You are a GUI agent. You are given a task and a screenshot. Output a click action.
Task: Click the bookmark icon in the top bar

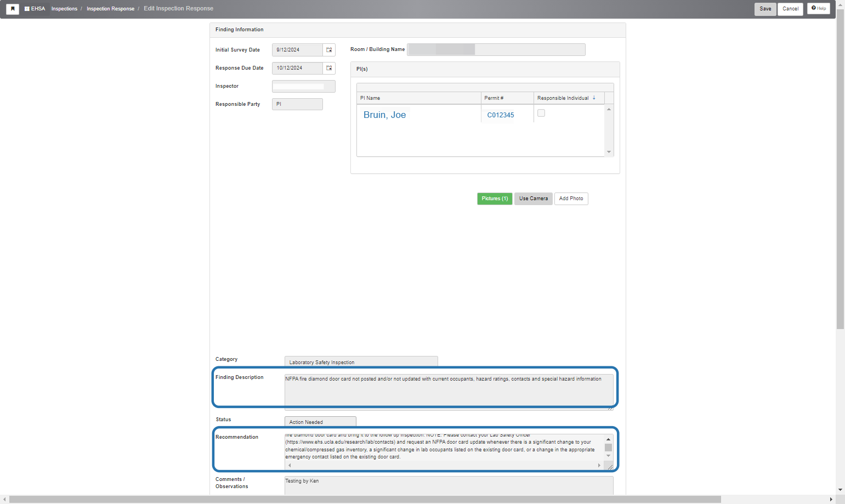13,9
